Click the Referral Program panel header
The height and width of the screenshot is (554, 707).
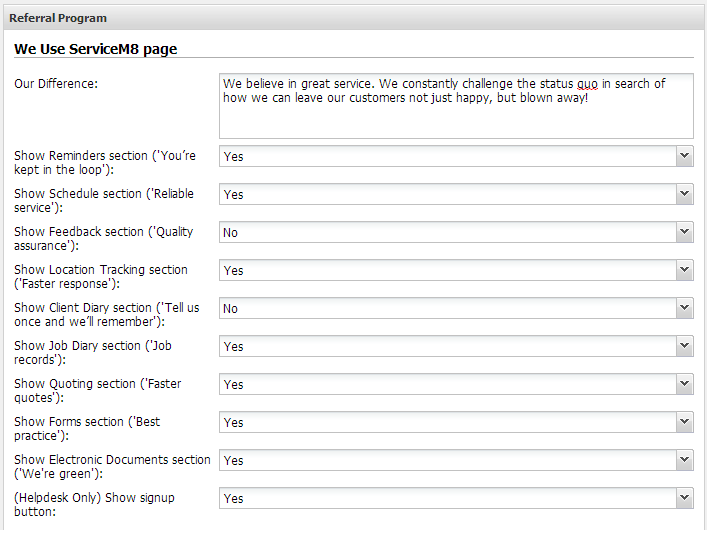(354, 18)
